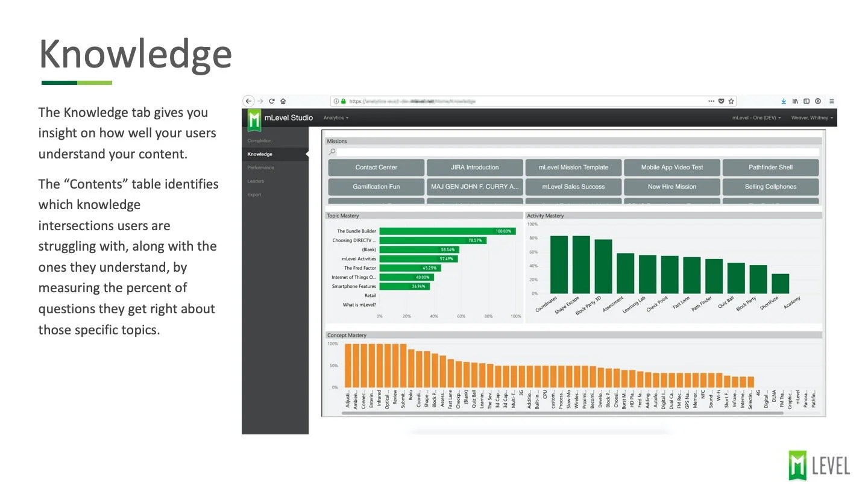Click the Check Point activity bar
The image size is (868, 488).
click(x=670, y=275)
